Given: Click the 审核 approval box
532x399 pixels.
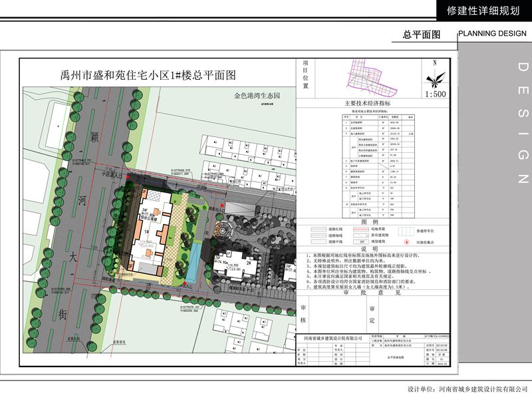Looking at the screenshot, I should (x=303, y=309).
